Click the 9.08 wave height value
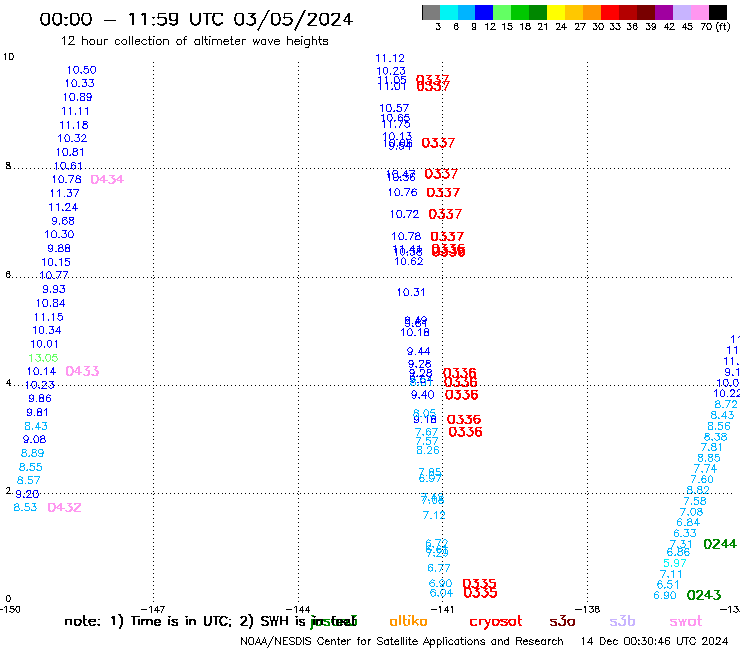 click(34, 439)
